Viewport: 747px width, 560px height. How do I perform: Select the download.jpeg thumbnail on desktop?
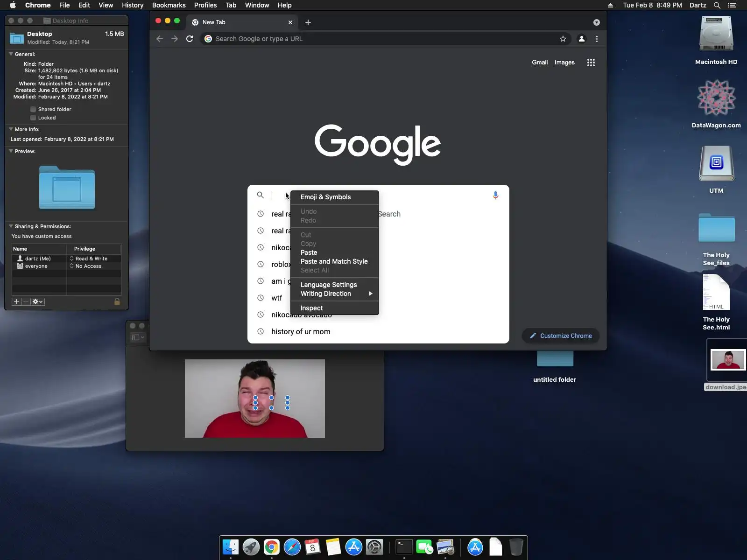[728, 360]
